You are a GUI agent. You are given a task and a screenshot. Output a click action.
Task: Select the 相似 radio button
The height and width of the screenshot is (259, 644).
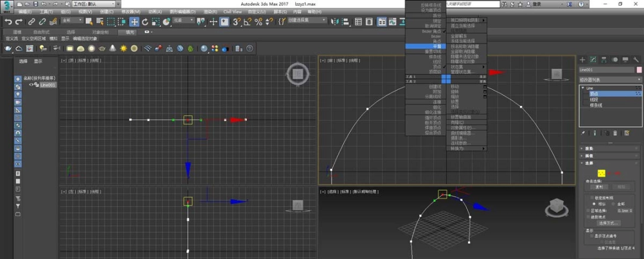click(594, 204)
